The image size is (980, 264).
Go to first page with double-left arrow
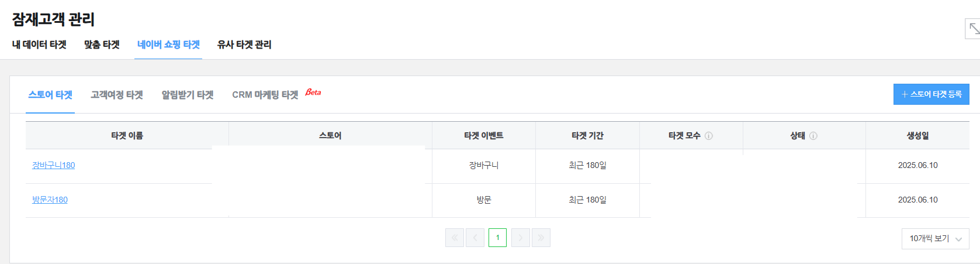455,238
